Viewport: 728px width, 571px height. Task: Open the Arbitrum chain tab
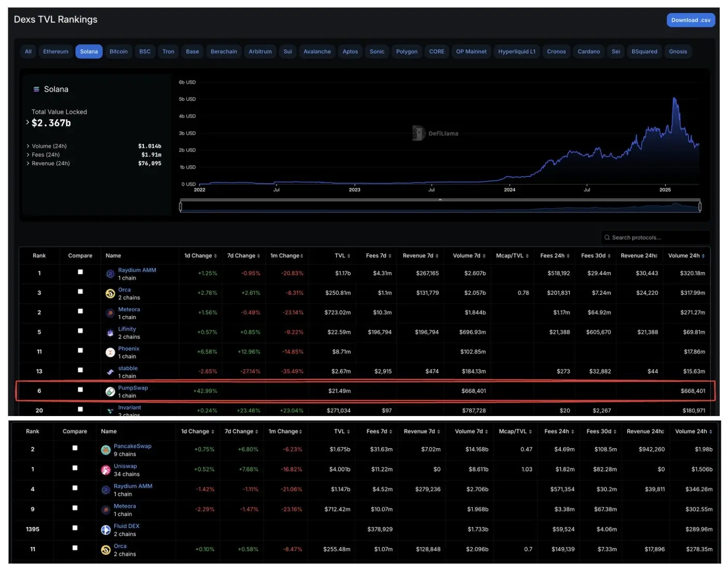click(x=260, y=51)
